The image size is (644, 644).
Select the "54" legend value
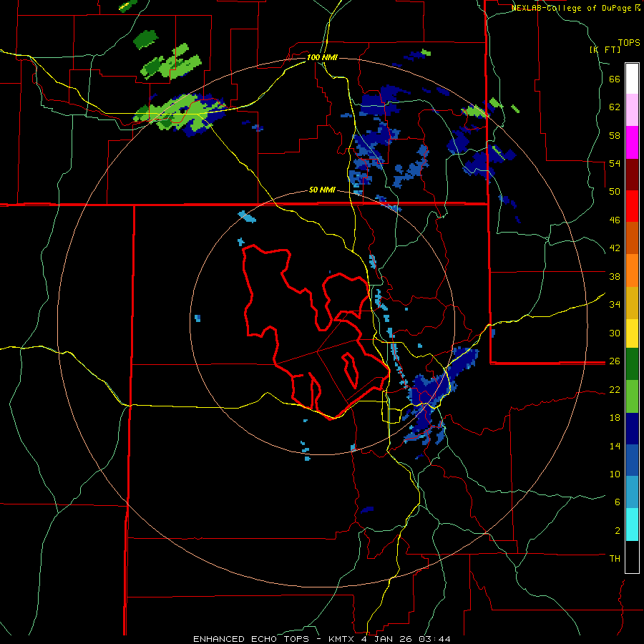tap(615, 163)
